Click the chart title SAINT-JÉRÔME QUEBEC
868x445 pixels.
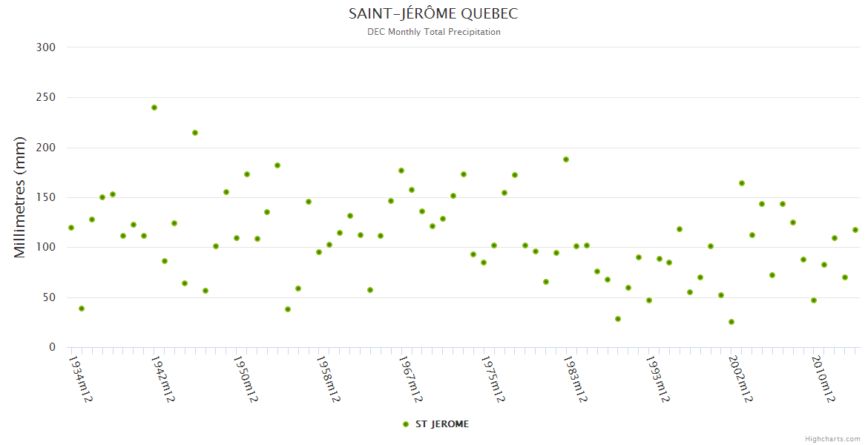[x=433, y=14]
